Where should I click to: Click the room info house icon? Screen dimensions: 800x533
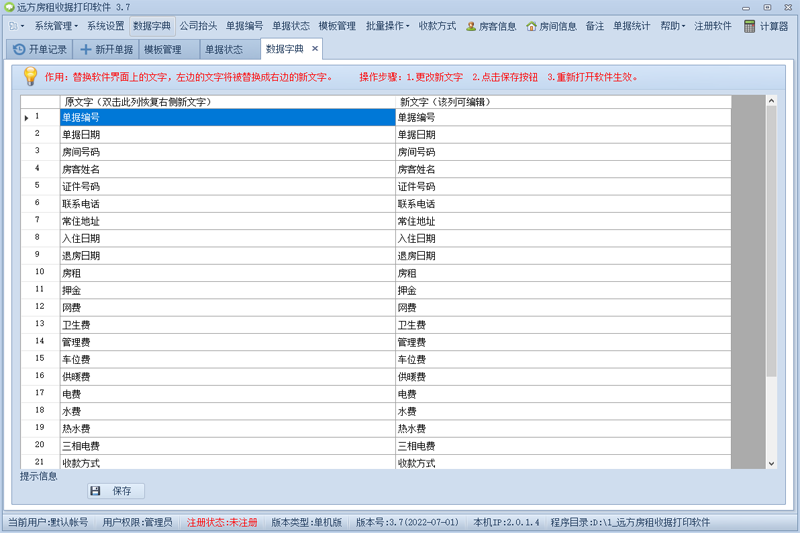click(x=531, y=27)
